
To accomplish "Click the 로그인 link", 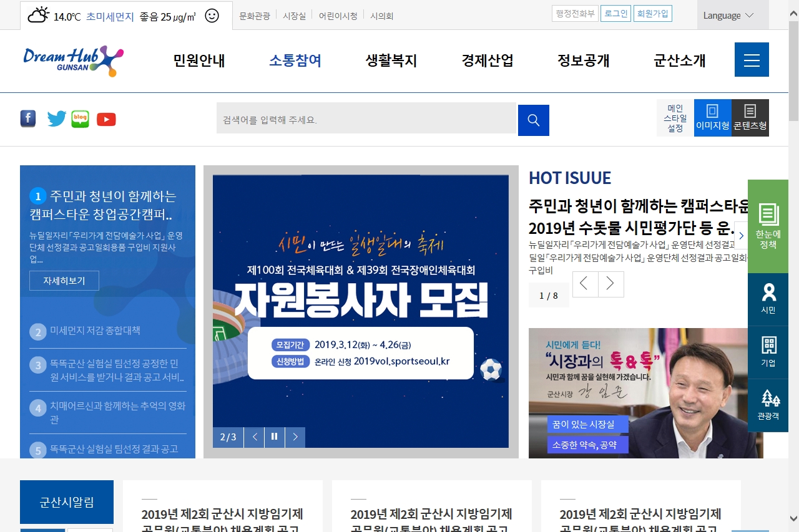I will tap(615, 14).
